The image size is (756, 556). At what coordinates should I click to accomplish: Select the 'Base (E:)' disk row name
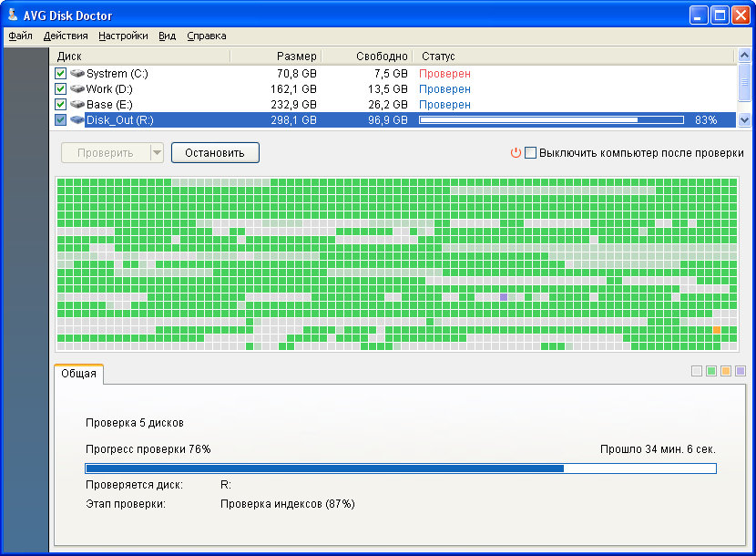(109, 104)
